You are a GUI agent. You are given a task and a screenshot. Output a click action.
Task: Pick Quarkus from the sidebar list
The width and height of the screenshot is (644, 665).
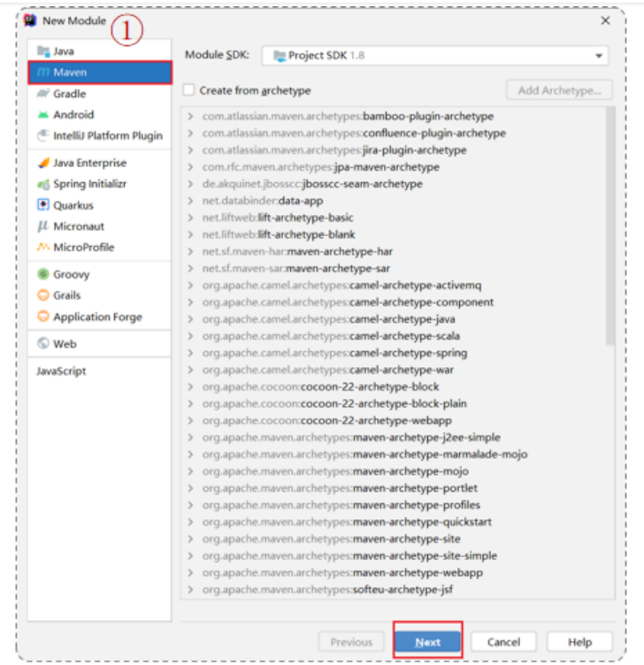(x=100, y=205)
